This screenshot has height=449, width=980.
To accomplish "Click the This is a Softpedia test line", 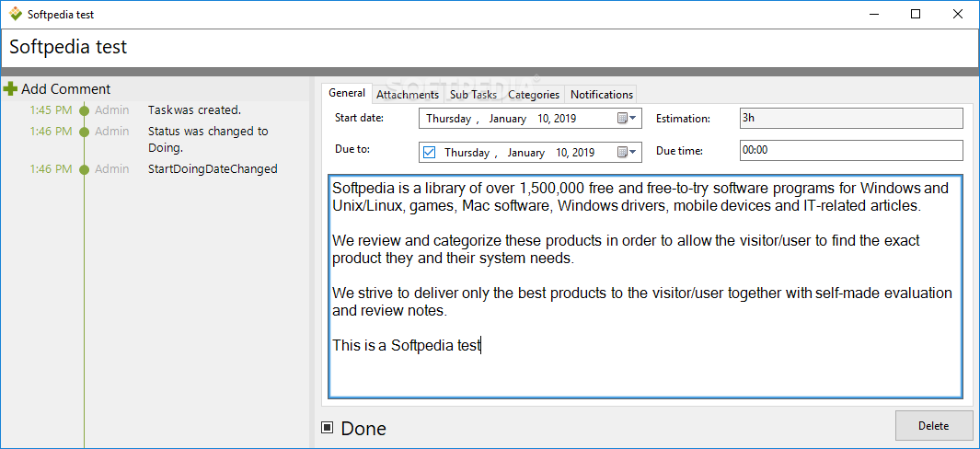I will tap(406, 344).
